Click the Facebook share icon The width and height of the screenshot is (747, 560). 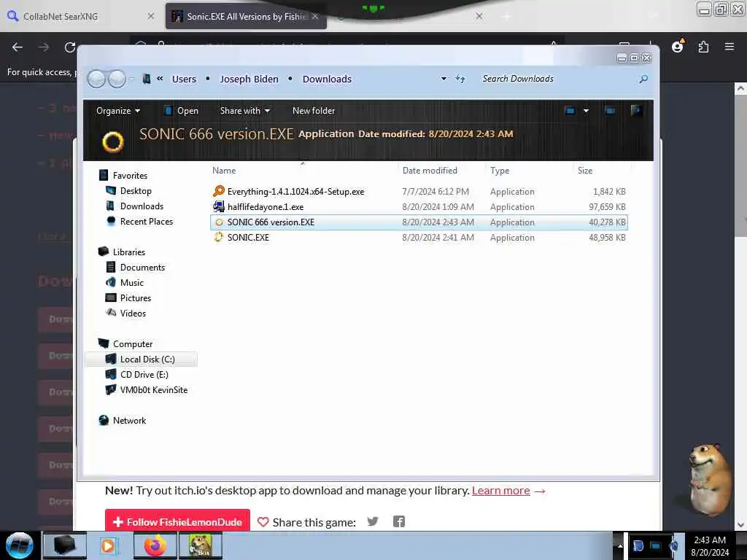tap(399, 522)
